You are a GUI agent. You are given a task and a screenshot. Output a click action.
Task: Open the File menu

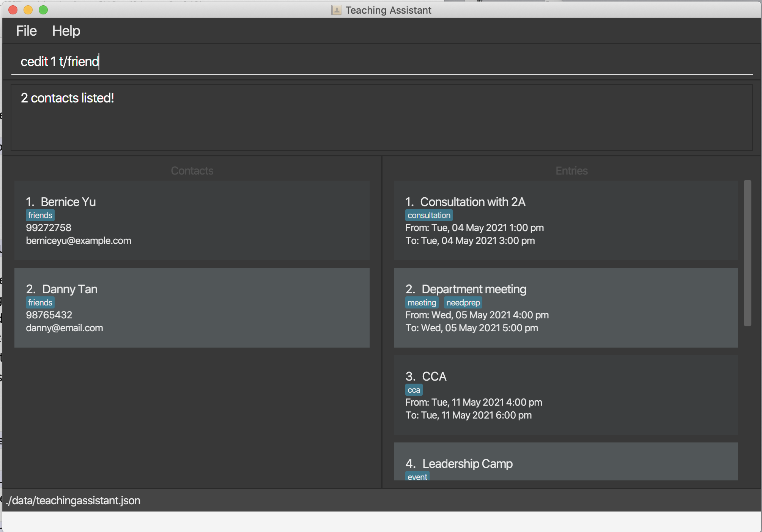click(x=26, y=31)
